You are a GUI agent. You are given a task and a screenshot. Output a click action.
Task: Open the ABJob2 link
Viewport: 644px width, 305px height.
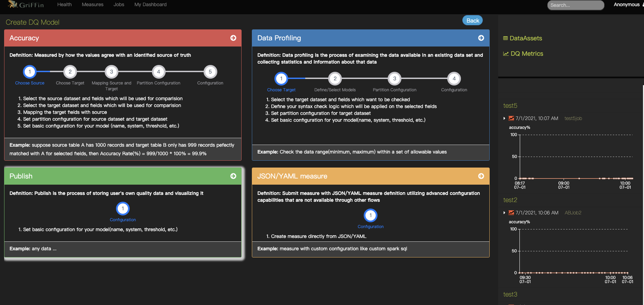[x=573, y=213]
